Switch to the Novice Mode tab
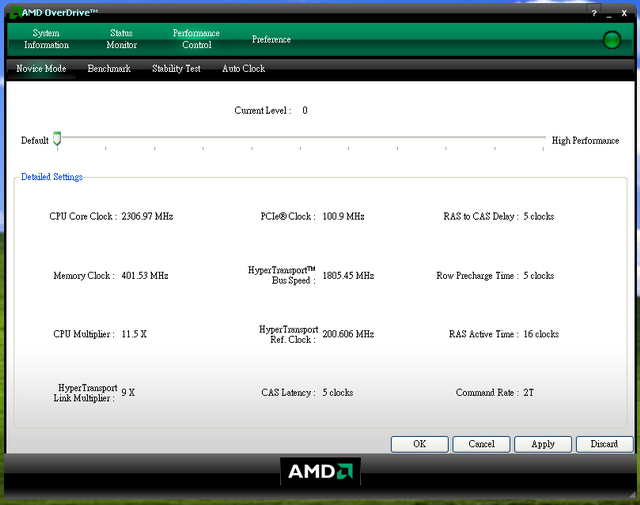Image resolution: width=640 pixels, height=505 pixels. (x=41, y=69)
